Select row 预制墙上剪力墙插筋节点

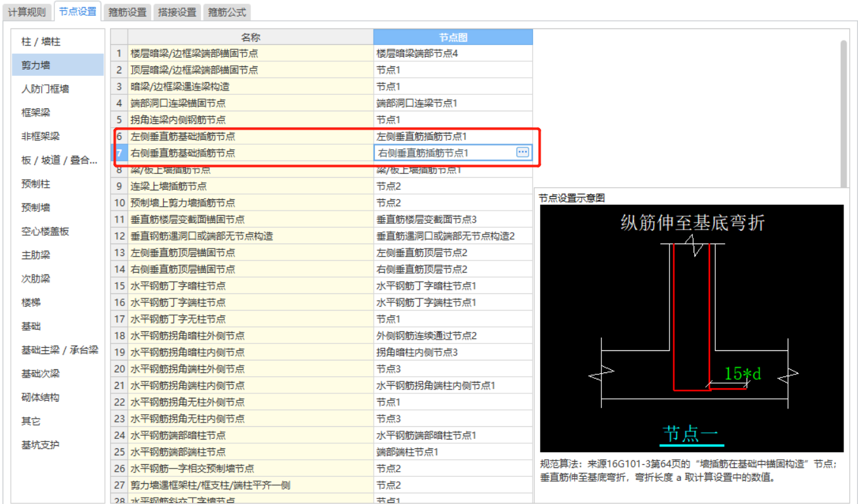point(250,202)
